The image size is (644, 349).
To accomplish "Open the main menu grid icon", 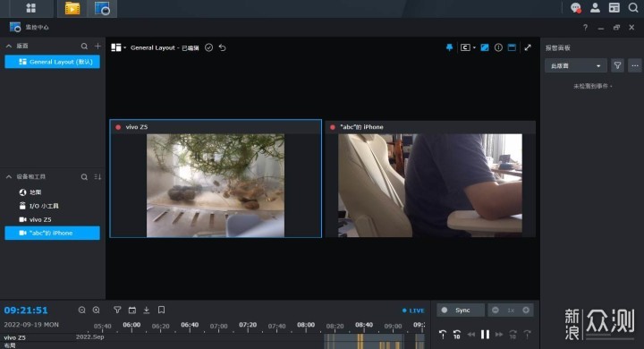I will pyautogui.click(x=30, y=8).
